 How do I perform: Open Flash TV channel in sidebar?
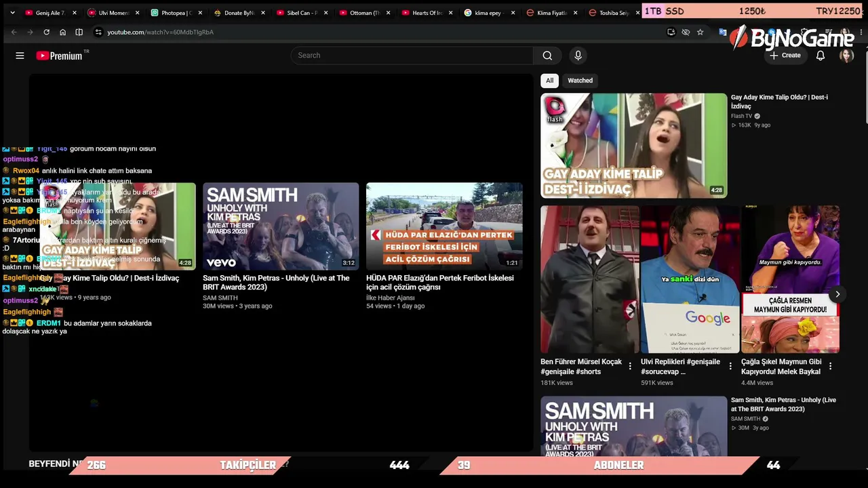(741, 117)
